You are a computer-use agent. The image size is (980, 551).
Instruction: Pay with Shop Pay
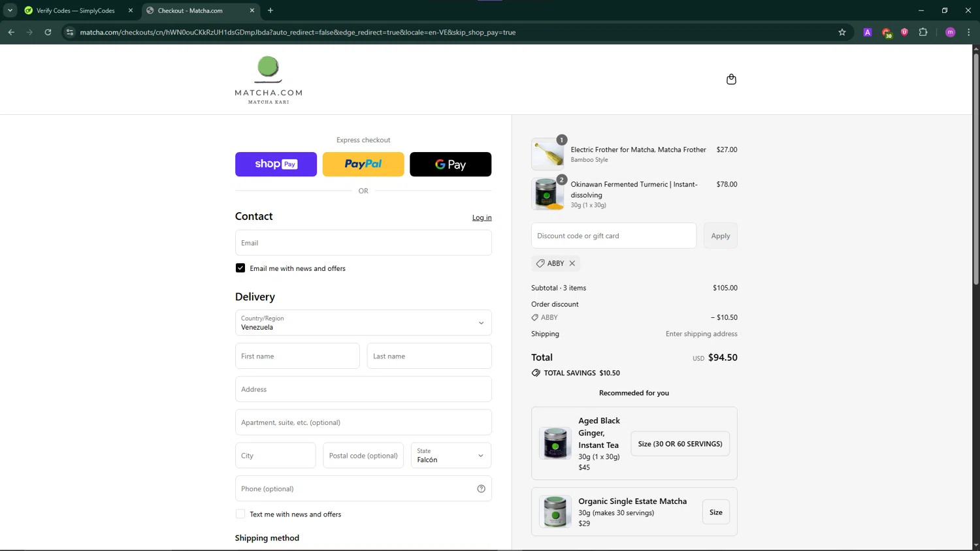click(x=276, y=165)
